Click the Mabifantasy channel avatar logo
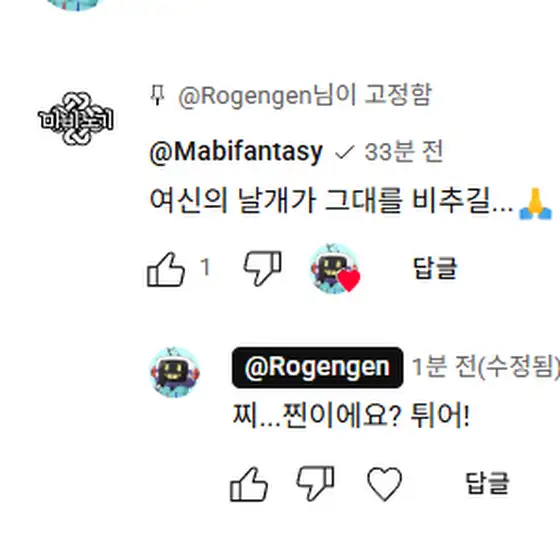The width and height of the screenshot is (560, 560). 76,119
